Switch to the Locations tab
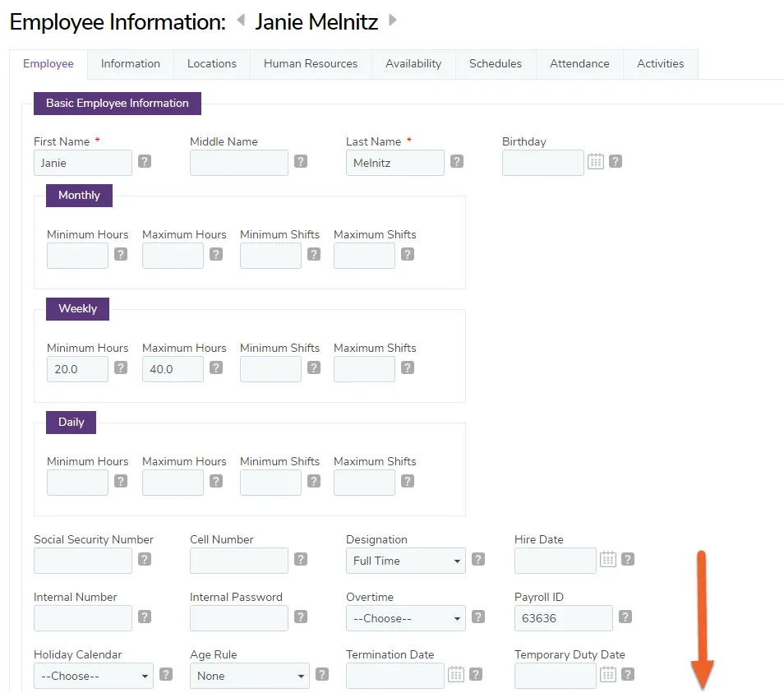784x693 pixels. coord(212,64)
